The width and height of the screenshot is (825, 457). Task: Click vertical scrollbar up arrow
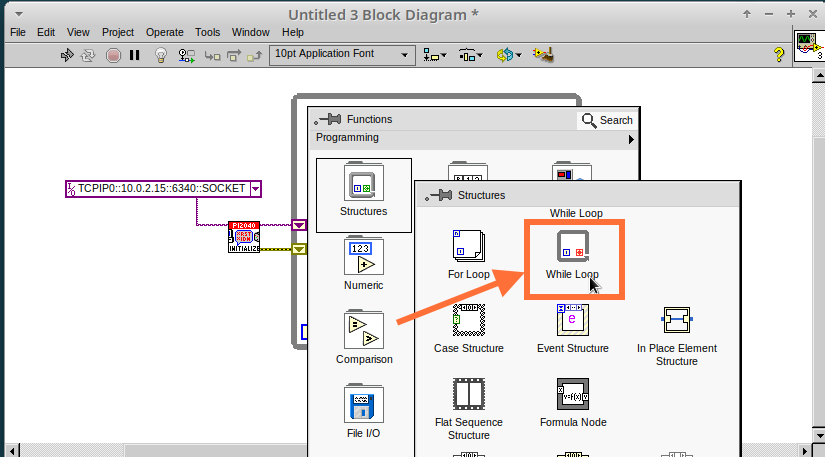819,75
